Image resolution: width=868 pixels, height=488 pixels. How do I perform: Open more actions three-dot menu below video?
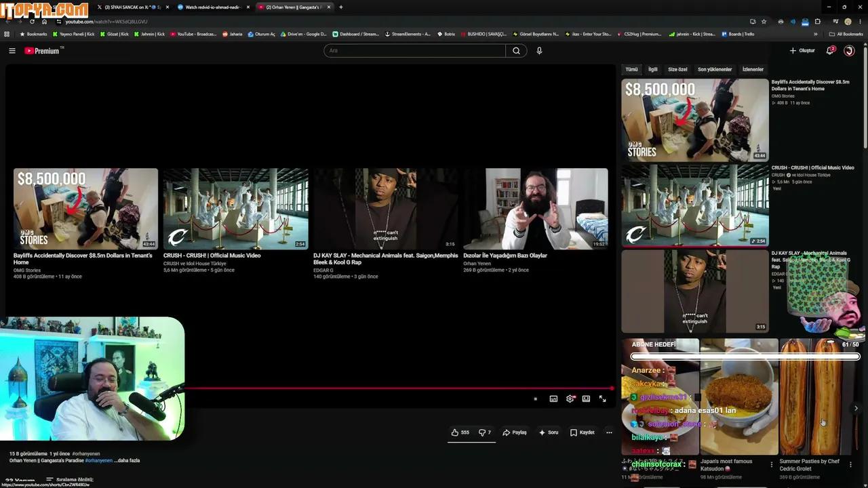point(609,432)
